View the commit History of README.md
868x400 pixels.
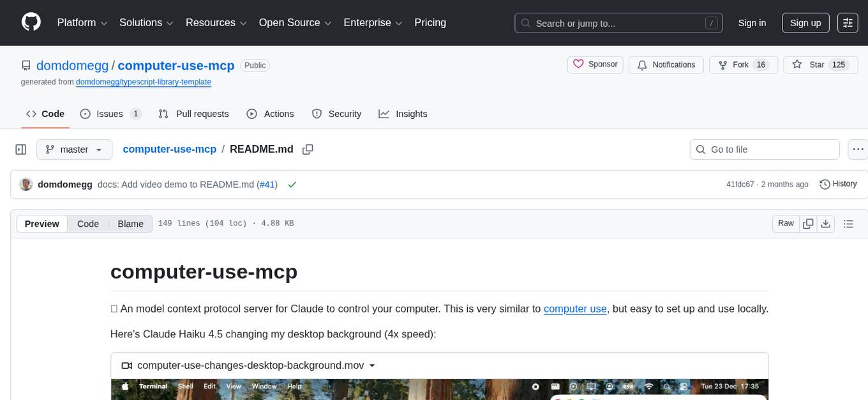coord(838,184)
